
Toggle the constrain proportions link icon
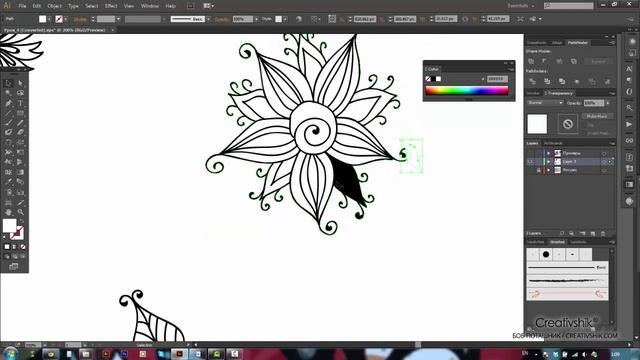[x=465, y=19]
